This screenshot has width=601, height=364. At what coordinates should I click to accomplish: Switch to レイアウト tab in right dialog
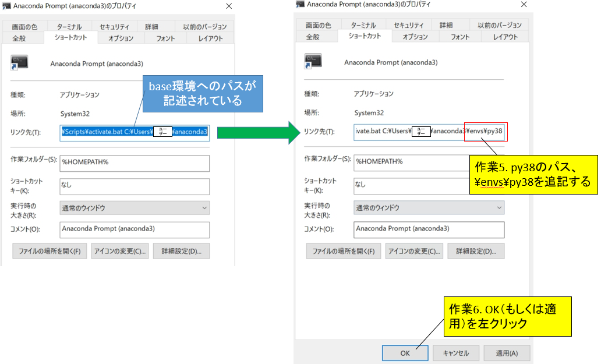(505, 37)
